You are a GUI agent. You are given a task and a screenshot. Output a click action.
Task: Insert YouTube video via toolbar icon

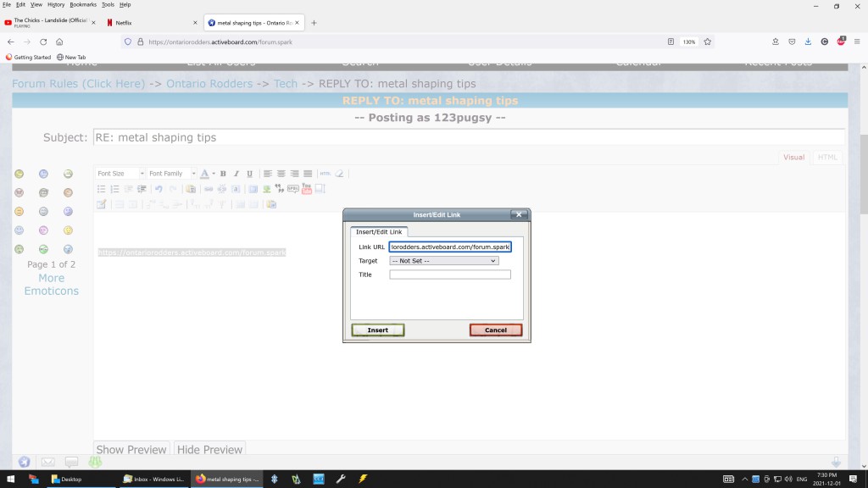[x=307, y=189]
